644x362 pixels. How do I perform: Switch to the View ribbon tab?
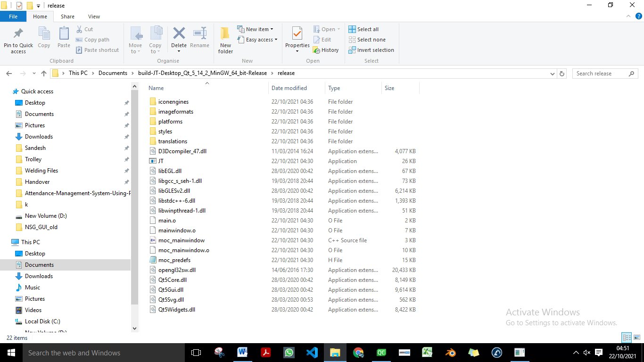coord(94,16)
